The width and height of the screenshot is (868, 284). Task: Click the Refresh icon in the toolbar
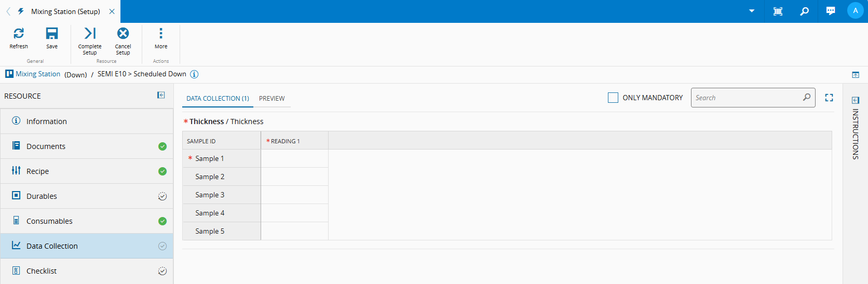(19, 34)
